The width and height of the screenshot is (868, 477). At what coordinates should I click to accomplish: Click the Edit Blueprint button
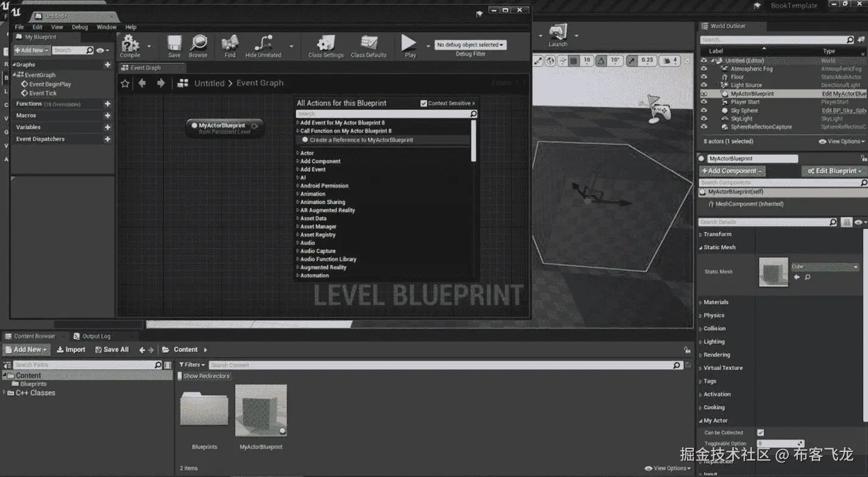tap(834, 171)
